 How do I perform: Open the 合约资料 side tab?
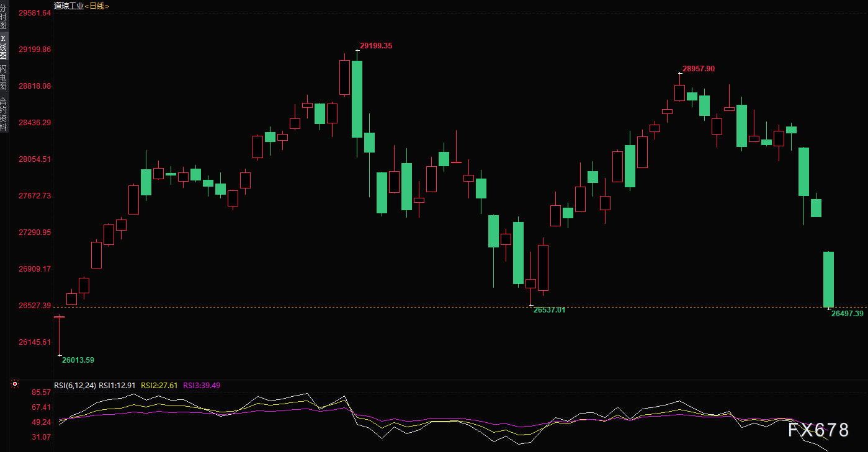pos(4,114)
